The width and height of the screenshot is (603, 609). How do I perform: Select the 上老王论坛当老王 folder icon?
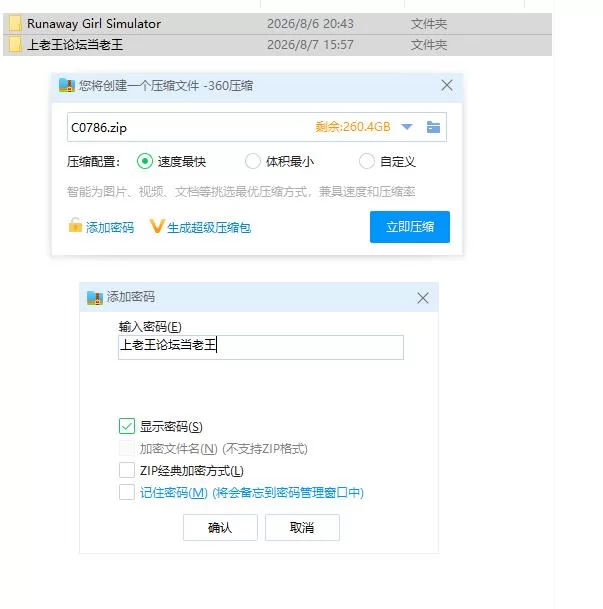(15, 44)
